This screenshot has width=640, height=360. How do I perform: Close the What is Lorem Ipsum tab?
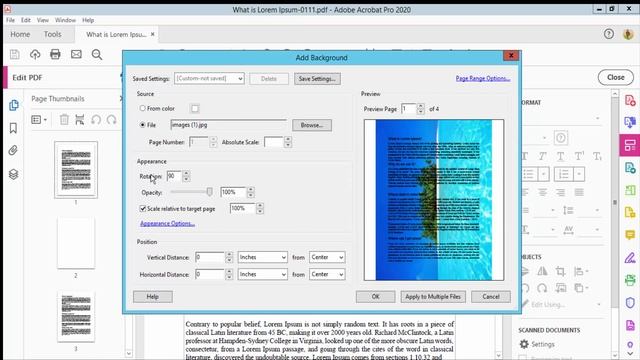coord(153,34)
